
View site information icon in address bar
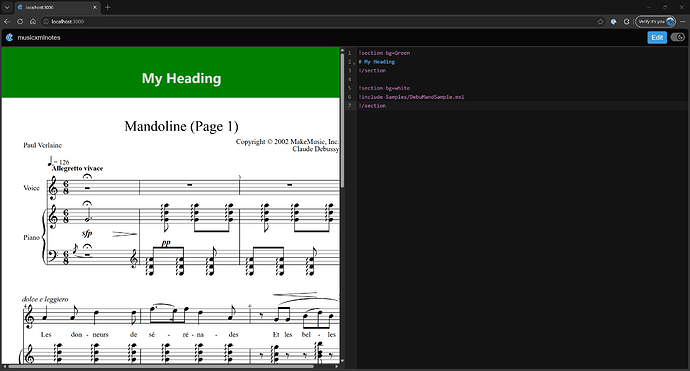[x=46, y=21]
